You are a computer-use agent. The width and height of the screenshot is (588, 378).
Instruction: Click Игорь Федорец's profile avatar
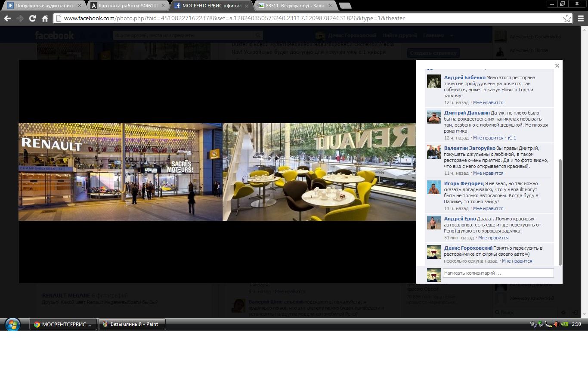click(433, 187)
